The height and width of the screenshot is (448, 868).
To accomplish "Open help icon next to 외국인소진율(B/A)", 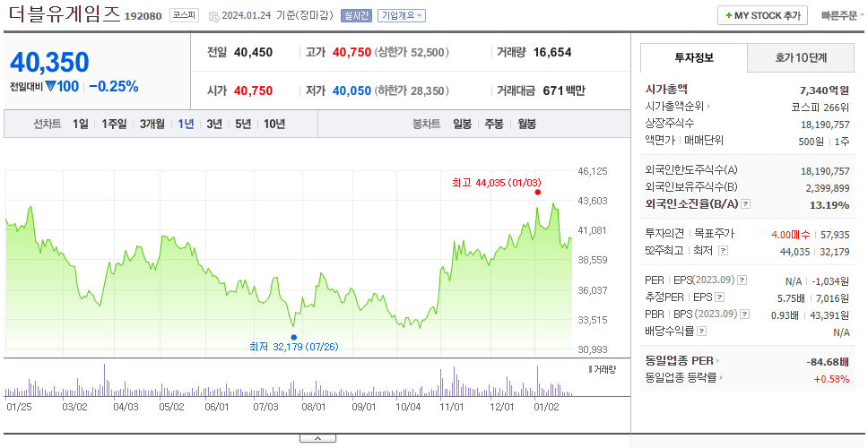I will tap(746, 204).
